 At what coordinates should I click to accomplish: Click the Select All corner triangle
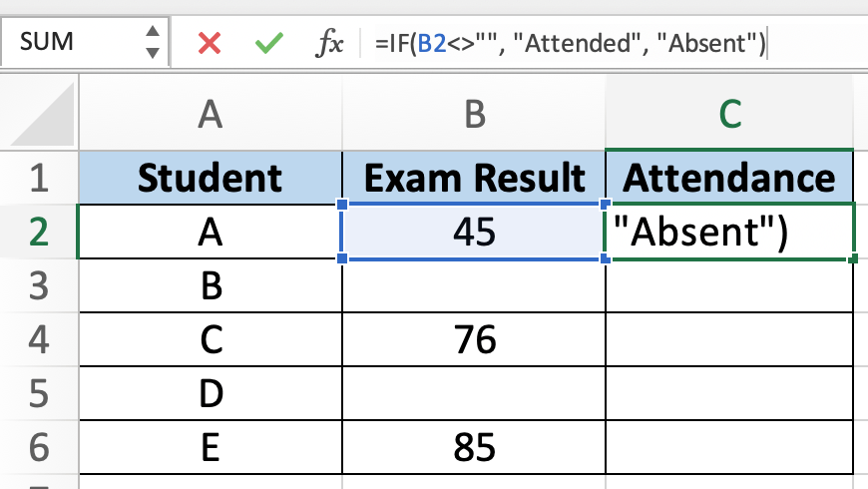click(40, 115)
